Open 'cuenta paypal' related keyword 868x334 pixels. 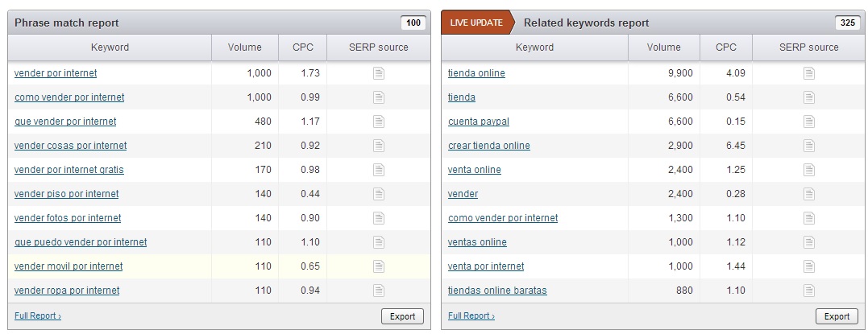[478, 121]
